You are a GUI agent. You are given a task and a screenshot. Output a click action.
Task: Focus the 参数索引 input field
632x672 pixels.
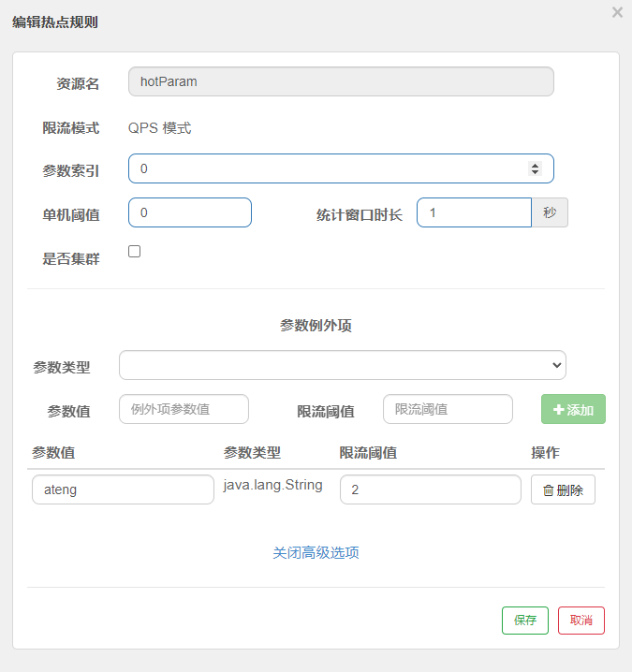[x=328, y=168]
